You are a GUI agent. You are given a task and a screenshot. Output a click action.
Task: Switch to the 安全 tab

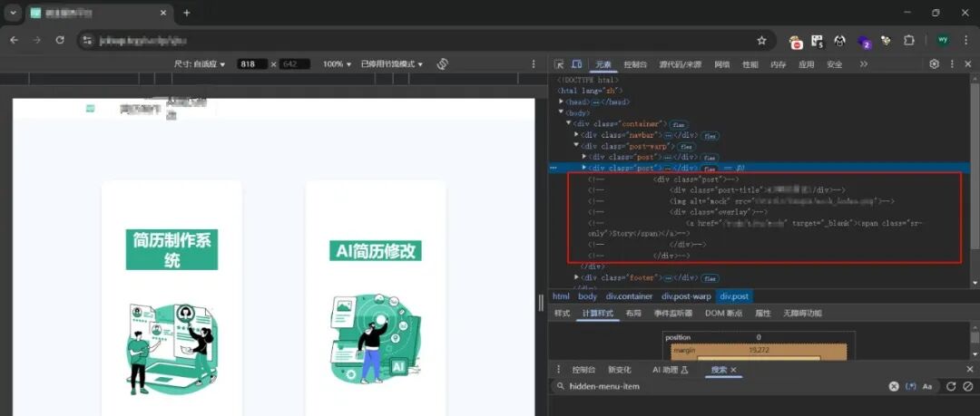[835, 64]
